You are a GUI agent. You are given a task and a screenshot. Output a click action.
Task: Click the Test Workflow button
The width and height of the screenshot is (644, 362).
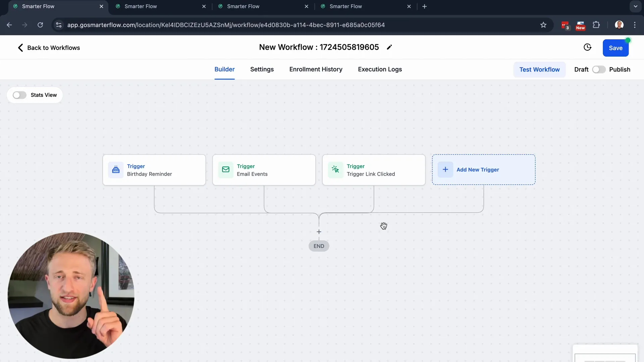539,69
